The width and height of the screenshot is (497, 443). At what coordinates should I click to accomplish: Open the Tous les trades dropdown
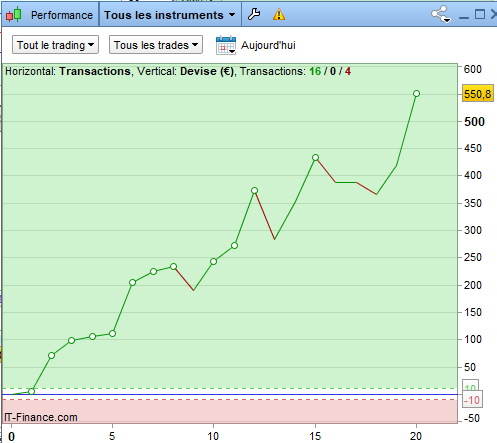click(x=156, y=45)
